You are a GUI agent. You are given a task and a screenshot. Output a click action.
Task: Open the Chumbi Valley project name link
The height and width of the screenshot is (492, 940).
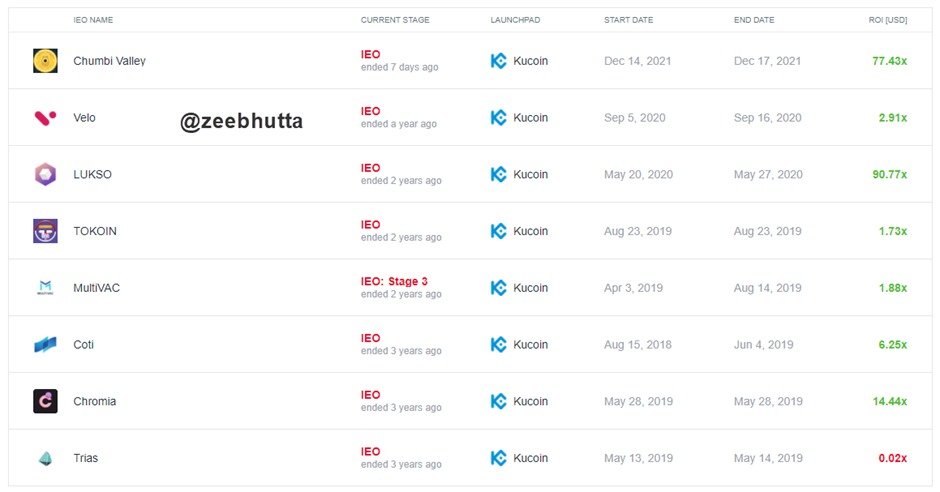click(109, 61)
